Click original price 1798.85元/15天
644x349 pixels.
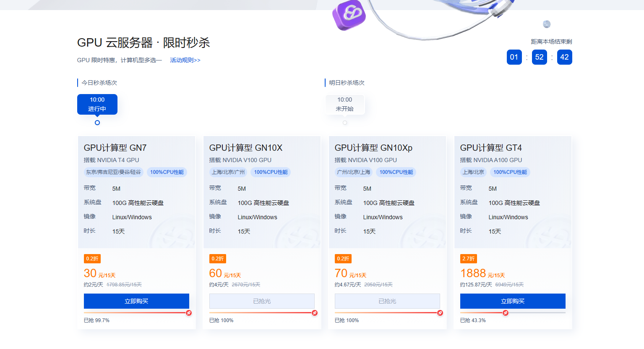coord(124,285)
